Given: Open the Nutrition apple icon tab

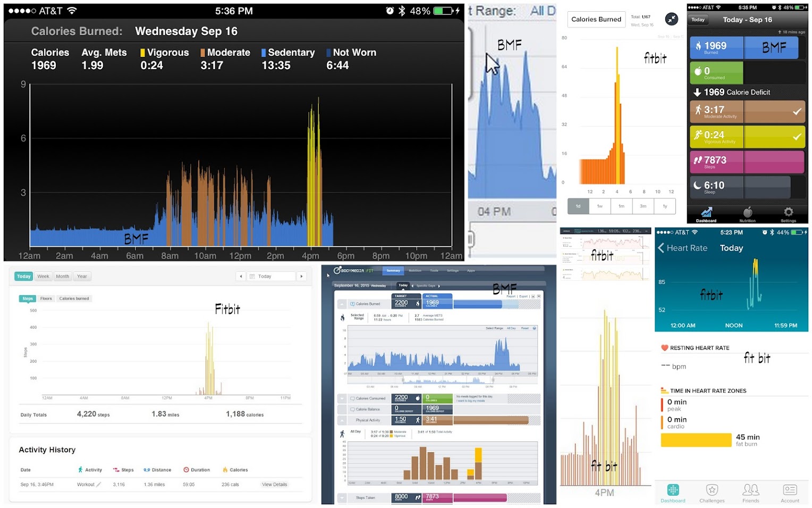Looking at the screenshot, I should 748,212.
